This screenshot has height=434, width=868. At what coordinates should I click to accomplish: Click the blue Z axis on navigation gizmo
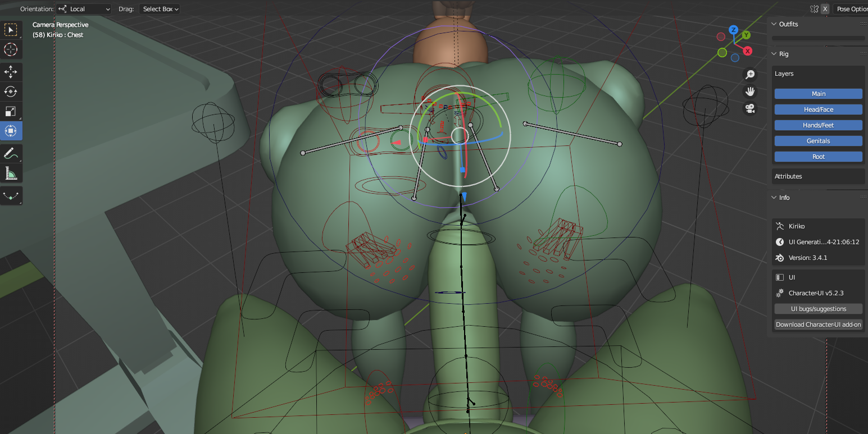733,30
